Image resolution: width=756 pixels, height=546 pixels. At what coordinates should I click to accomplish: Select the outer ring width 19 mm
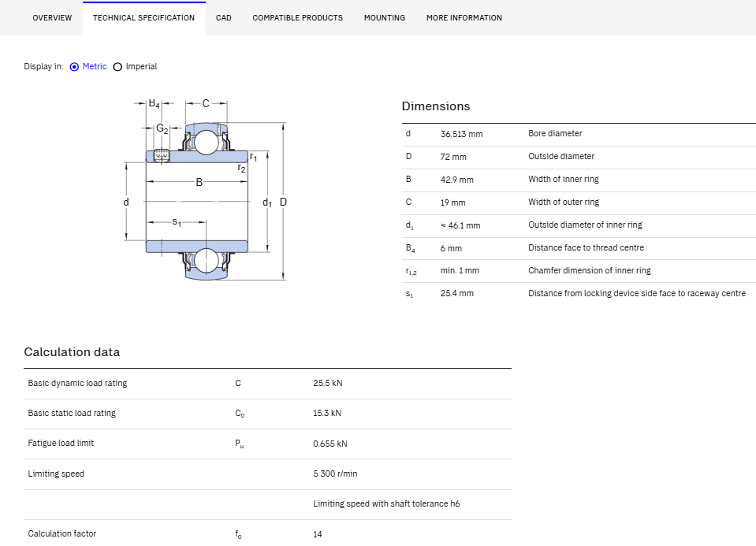(452, 202)
